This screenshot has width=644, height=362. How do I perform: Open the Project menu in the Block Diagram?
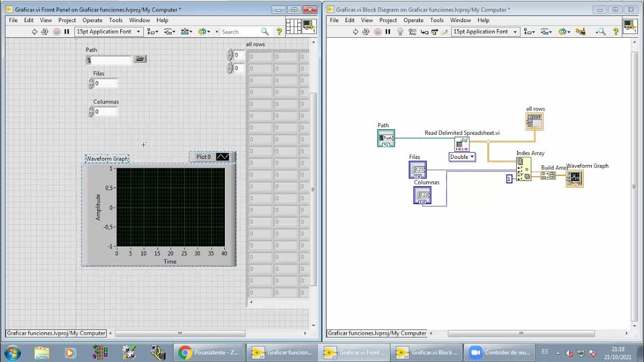(x=388, y=20)
